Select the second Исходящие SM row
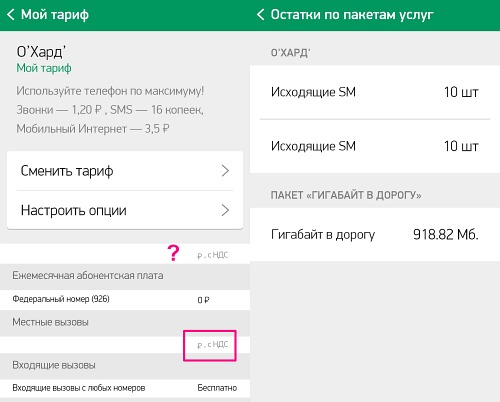500x402 pixels. 375,146
